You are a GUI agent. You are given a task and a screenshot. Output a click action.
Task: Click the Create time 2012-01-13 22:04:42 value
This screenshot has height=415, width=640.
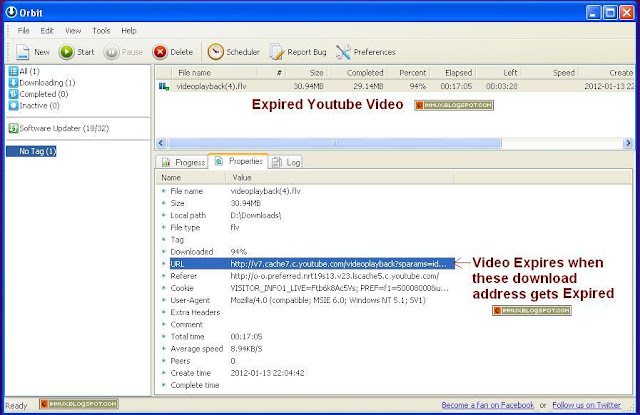point(267,373)
